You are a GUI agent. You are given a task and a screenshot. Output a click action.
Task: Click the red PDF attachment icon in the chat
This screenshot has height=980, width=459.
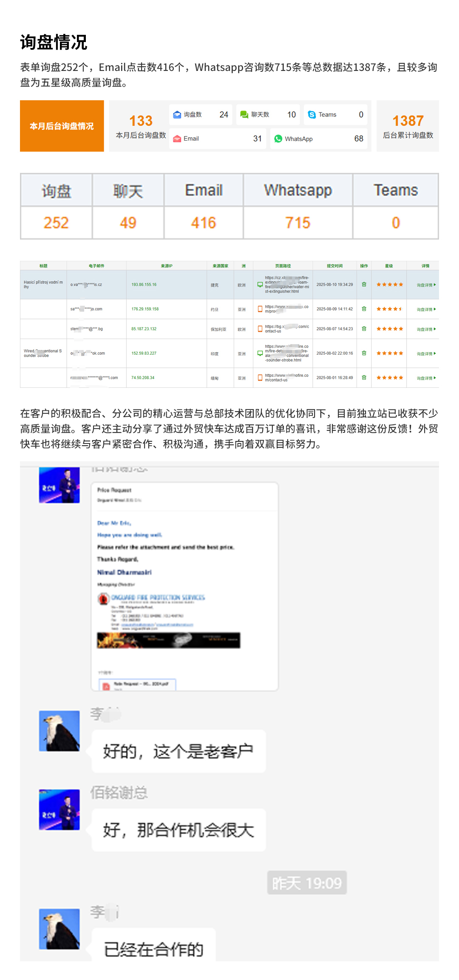click(106, 686)
